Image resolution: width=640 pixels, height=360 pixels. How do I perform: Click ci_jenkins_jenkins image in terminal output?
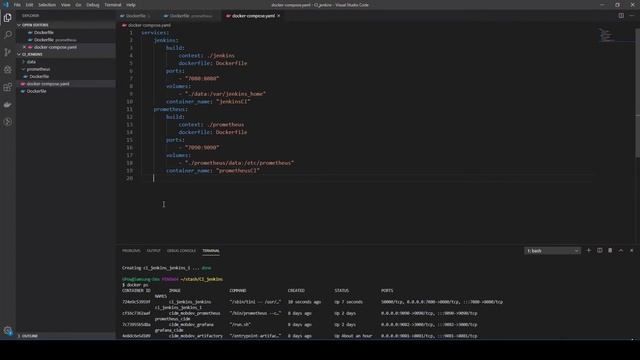coord(190,302)
